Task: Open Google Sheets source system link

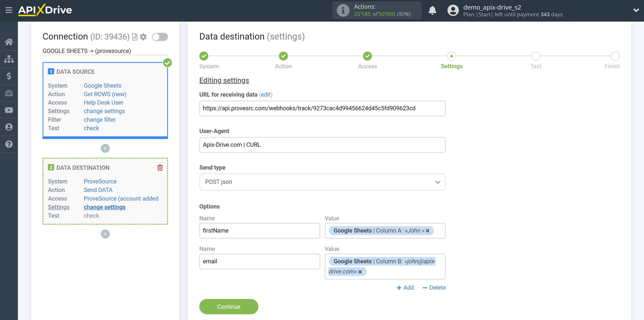Action: pos(102,86)
